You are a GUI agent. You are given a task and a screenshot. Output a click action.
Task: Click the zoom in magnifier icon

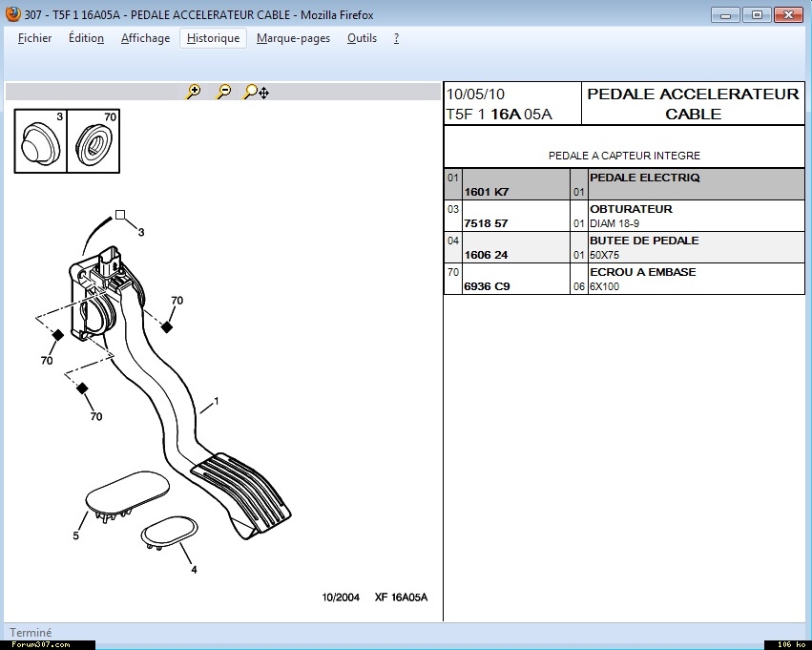point(193,93)
